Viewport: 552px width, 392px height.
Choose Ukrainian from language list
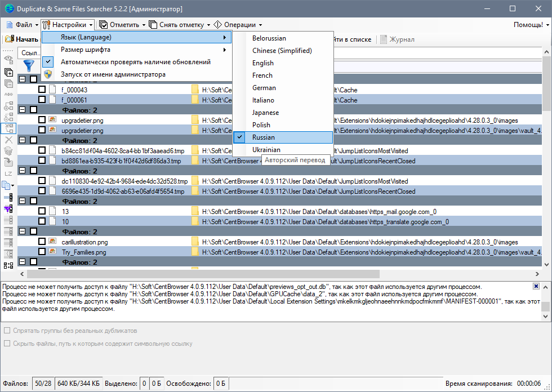[283, 150]
